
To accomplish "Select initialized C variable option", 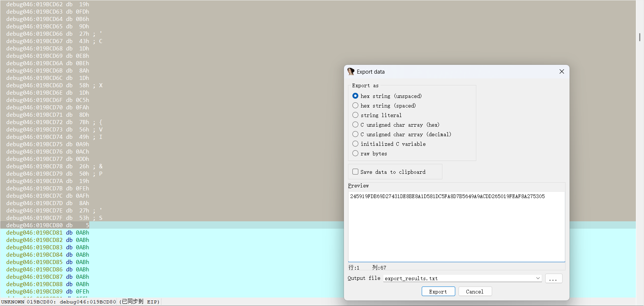I will 355,144.
